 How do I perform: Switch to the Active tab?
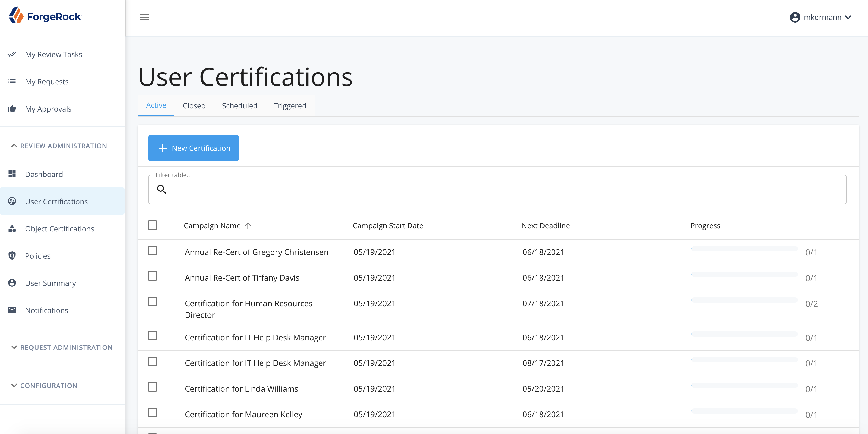coord(156,105)
